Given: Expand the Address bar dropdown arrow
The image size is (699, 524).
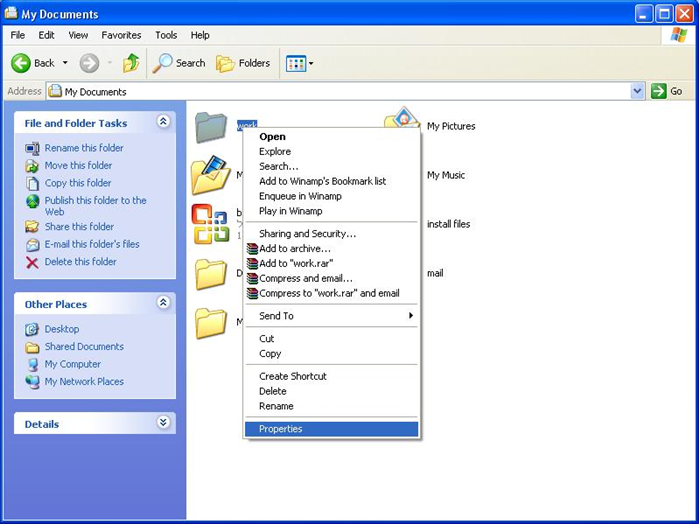Looking at the screenshot, I should tap(638, 91).
